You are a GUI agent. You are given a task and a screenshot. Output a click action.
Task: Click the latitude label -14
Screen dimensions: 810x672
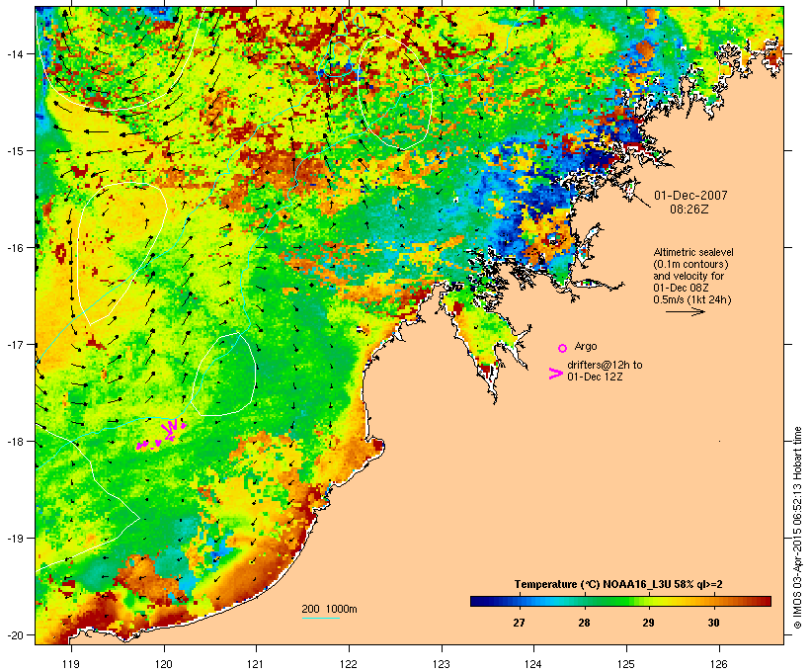click(14, 53)
